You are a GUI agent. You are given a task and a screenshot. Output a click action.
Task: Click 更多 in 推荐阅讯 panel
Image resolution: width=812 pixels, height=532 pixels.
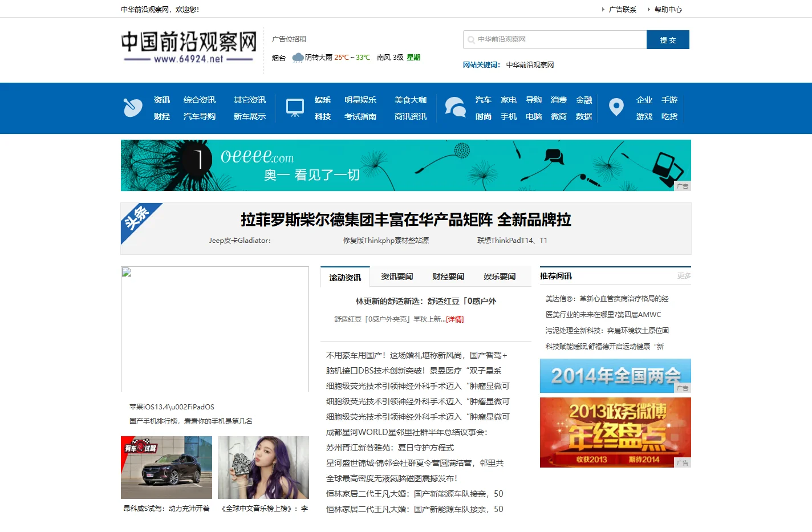(684, 276)
